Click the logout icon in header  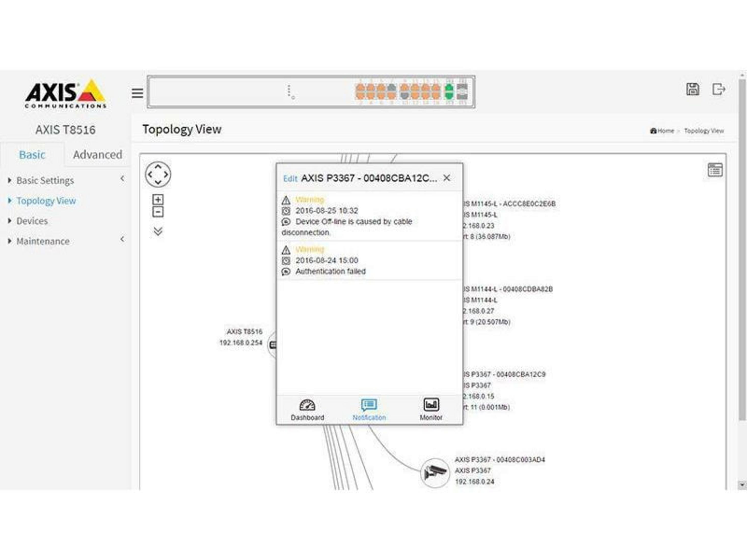[718, 89]
